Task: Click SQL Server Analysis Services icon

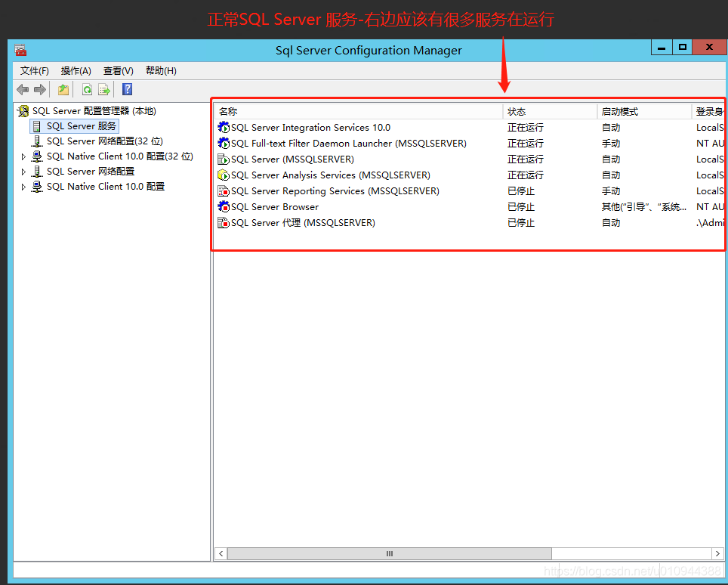Action: pos(224,175)
